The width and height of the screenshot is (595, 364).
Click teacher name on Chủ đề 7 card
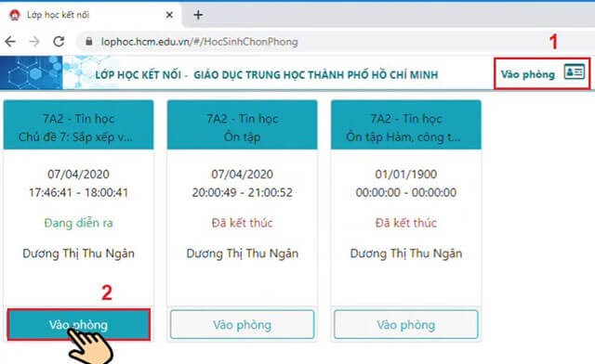point(78,253)
